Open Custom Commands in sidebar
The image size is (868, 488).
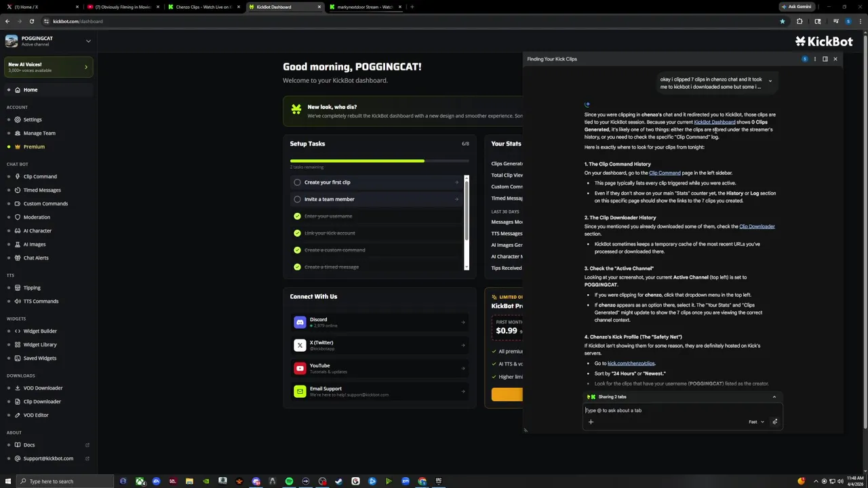(47, 203)
